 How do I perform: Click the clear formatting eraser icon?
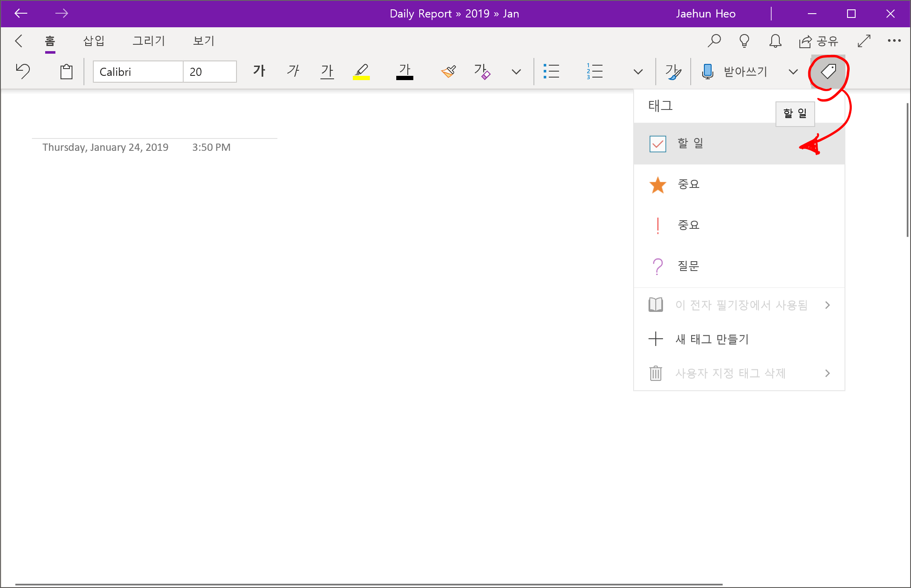[482, 72]
